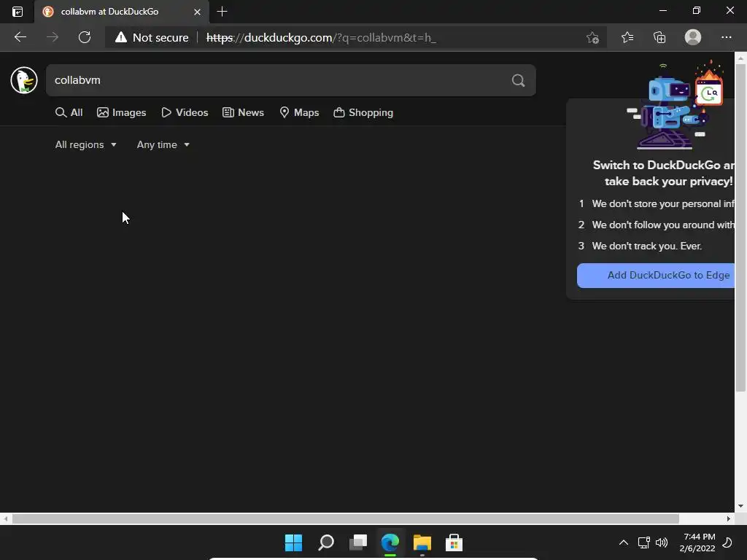This screenshot has width=747, height=560.
Task: Expand the Any time dropdown
Action: coord(163,144)
